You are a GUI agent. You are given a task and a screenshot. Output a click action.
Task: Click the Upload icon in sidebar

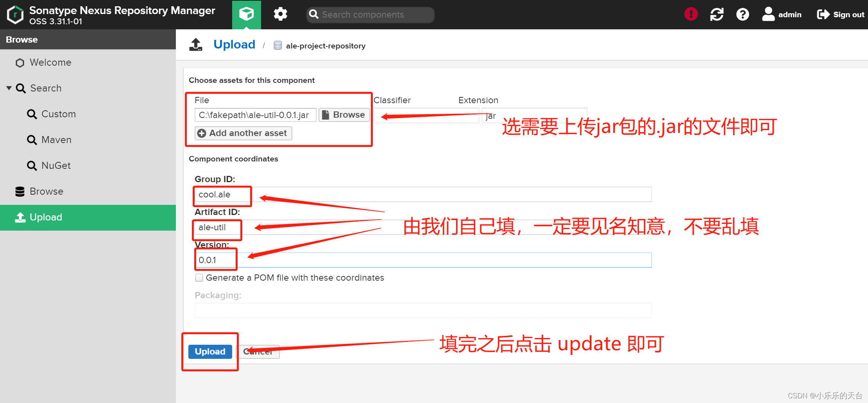tap(20, 217)
